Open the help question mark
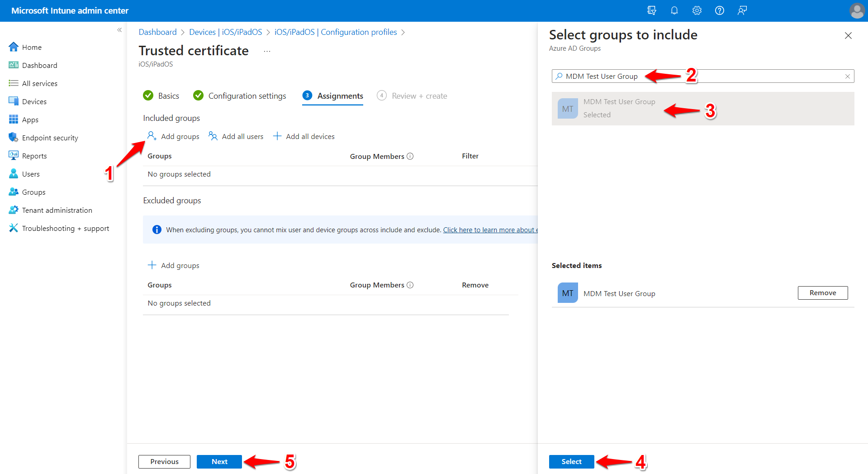The image size is (868, 474). (719, 10)
